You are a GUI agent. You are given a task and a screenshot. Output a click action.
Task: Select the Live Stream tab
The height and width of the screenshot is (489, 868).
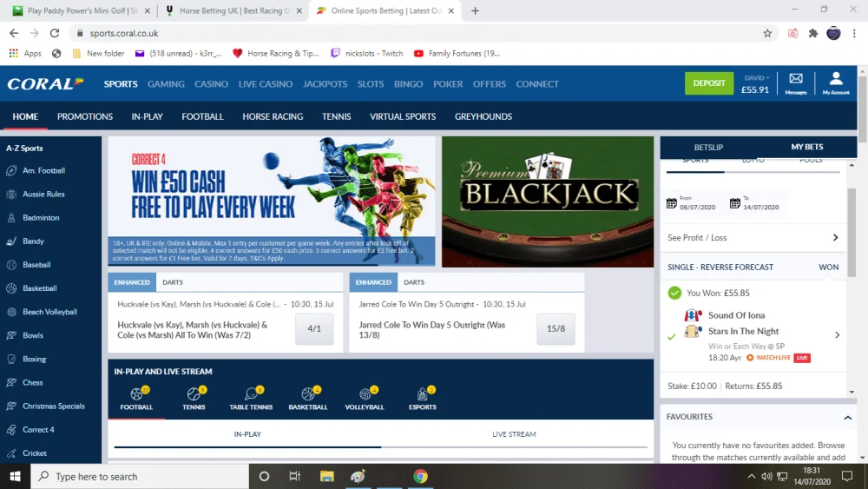[x=514, y=434]
